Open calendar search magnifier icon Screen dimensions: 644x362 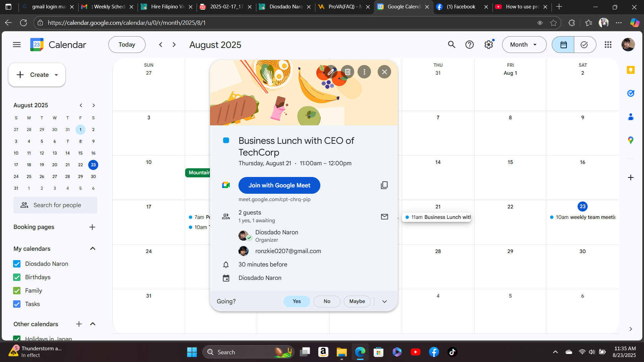[451, 45]
